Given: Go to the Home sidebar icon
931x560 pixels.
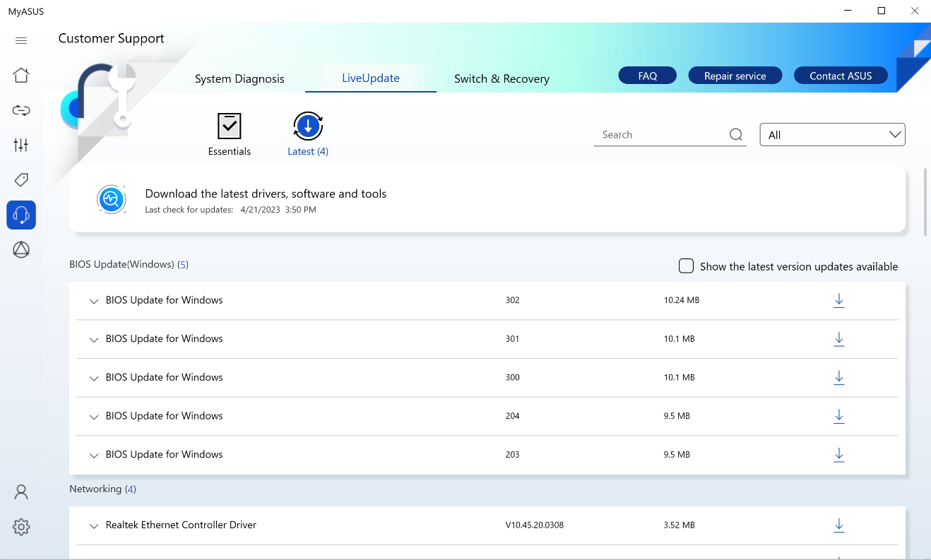Looking at the screenshot, I should point(21,75).
